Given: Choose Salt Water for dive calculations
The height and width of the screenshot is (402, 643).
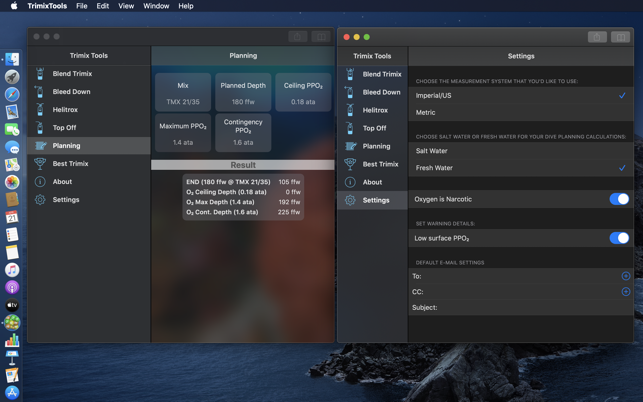Looking at the screenshot, I should coord(521,151).
